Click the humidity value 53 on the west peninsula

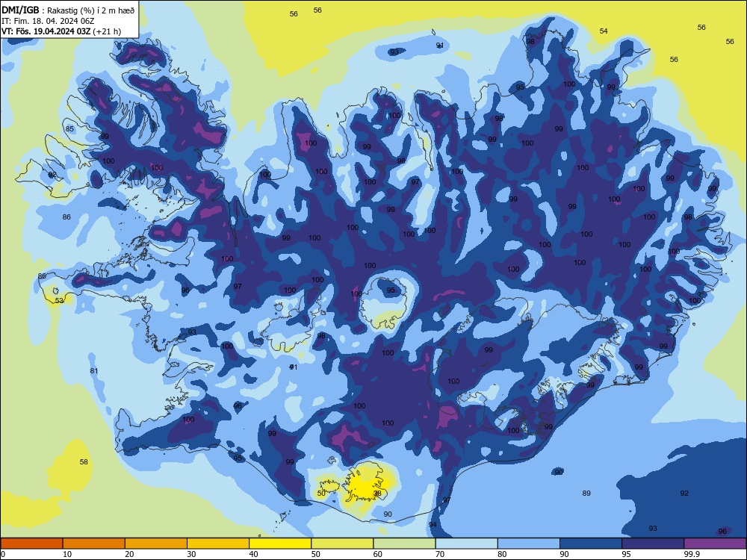pyautogui.click(x=59, y=300)
